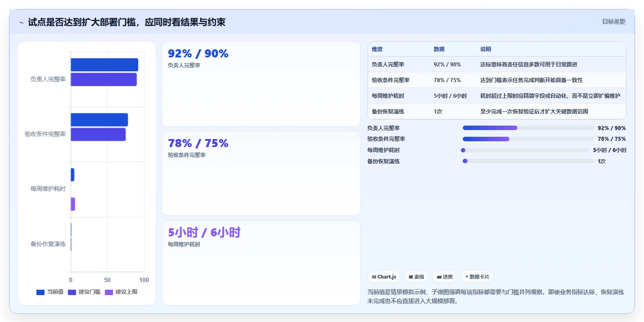This screenshot has height=322, width=644.
Task: Click the footnote paragraph starting 当前值是情景模拟示例
Action: [x=495, y=296]
